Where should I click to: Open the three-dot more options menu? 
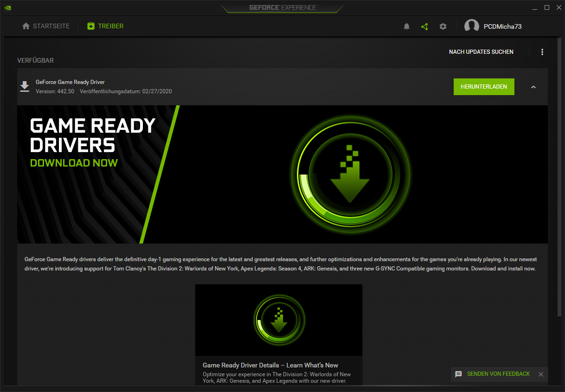coord(542,52)
